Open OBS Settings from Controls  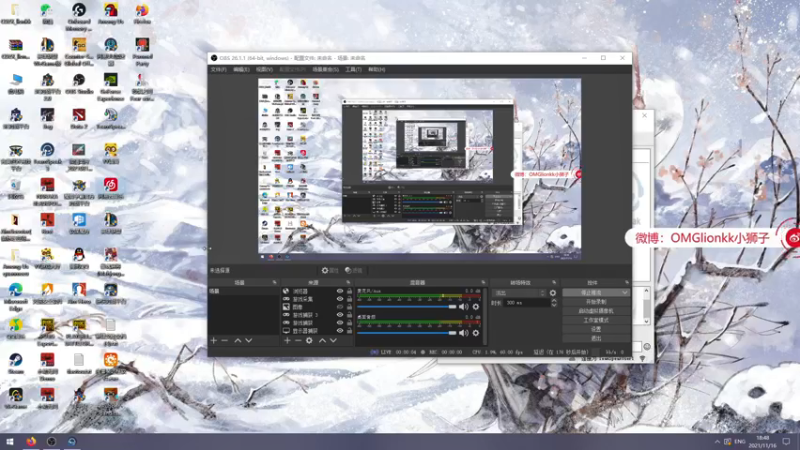[x=596, y=330]
